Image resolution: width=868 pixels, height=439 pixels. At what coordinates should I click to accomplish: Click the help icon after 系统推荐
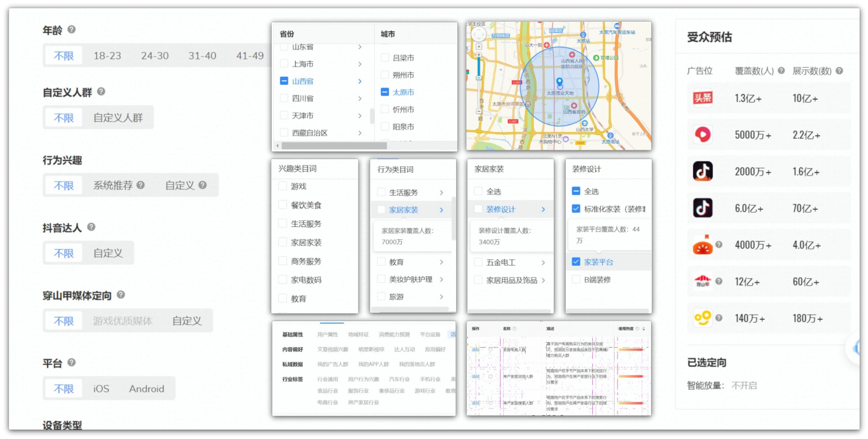[x=141, y=185]
